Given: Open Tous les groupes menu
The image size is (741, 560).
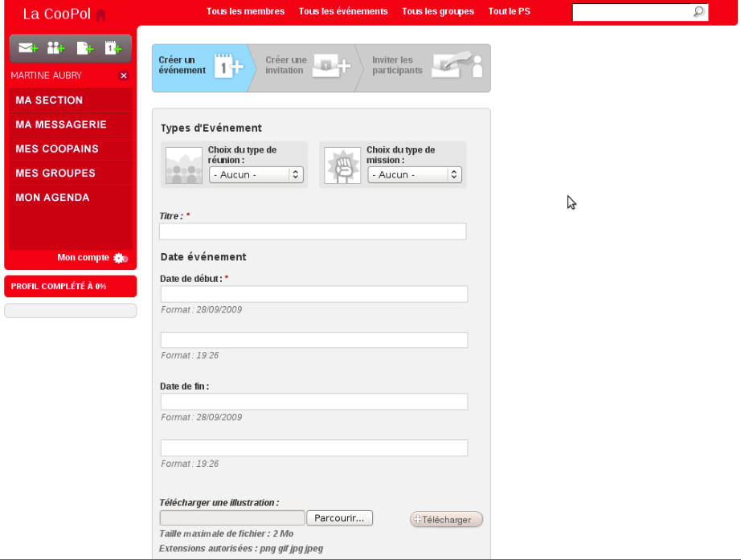Looking at the screenshot, I should (x=438, y=11).
